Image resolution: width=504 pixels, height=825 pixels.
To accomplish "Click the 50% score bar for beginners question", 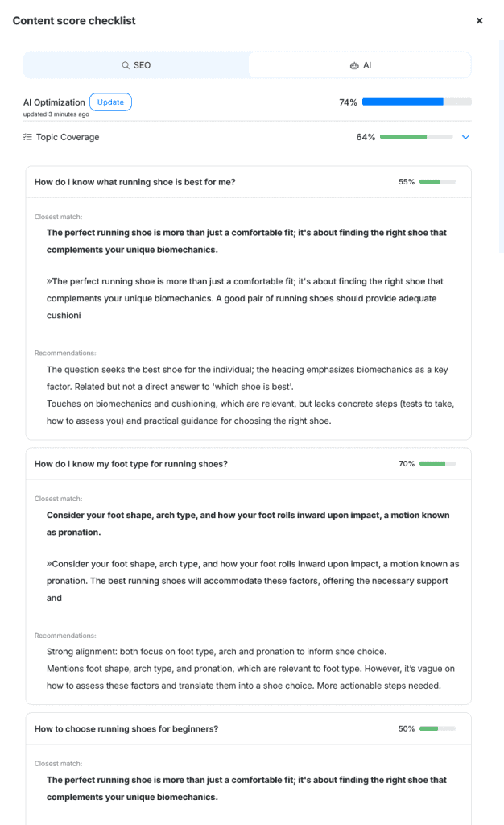I will click(437, 728).
